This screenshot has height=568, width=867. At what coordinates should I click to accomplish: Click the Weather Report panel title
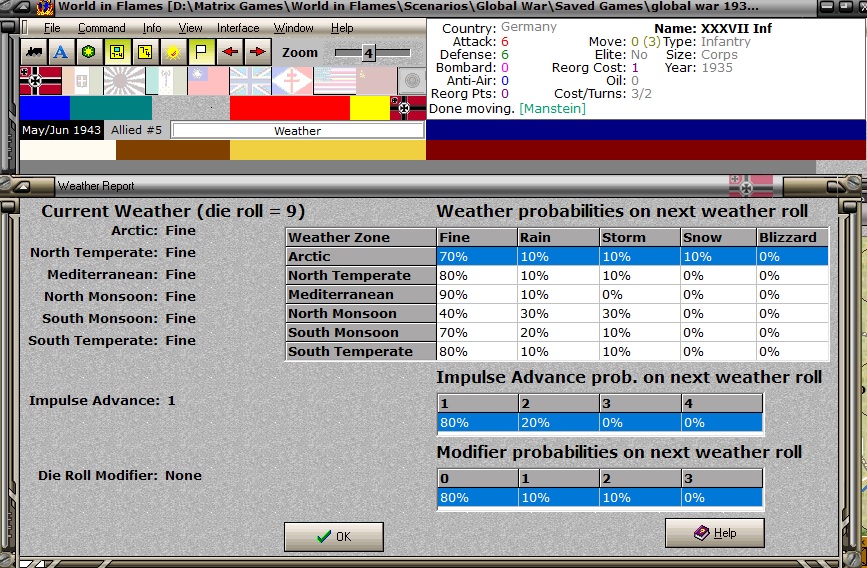click(x=96, y=186)
